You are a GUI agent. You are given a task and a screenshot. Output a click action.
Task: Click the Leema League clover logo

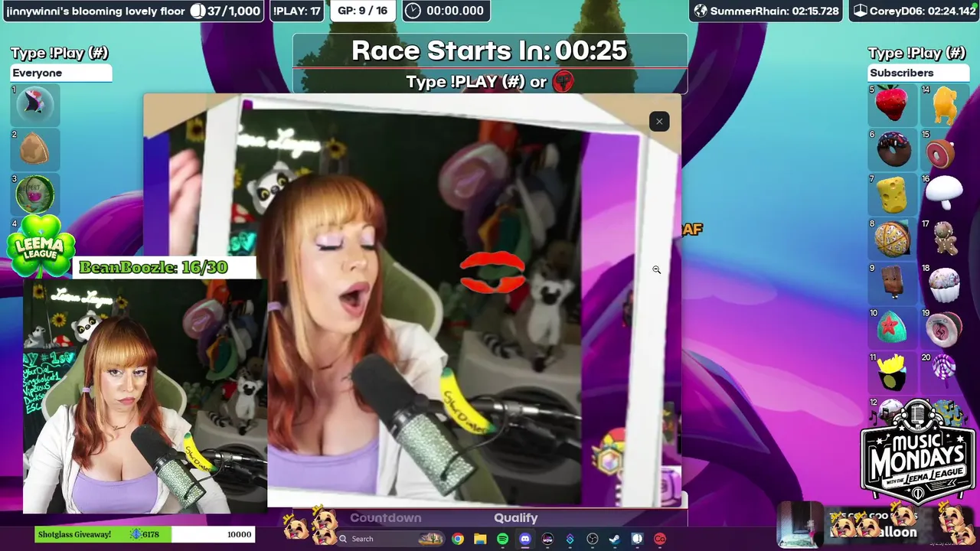point(40,246)
